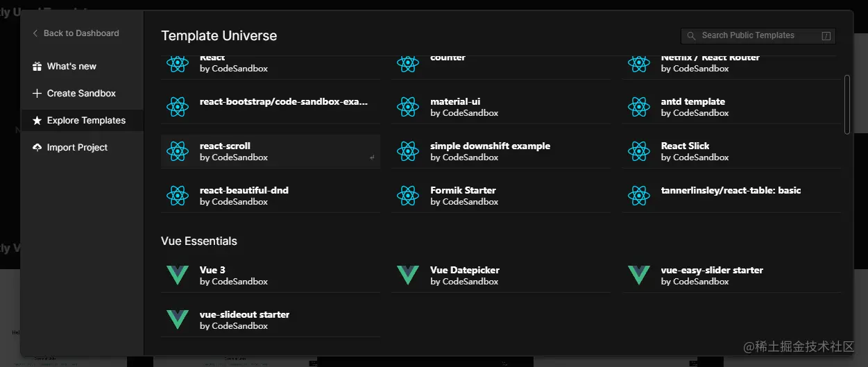Click the Vue logo of the Vue 3 template

pyautogui.click(x=178, y=275)
